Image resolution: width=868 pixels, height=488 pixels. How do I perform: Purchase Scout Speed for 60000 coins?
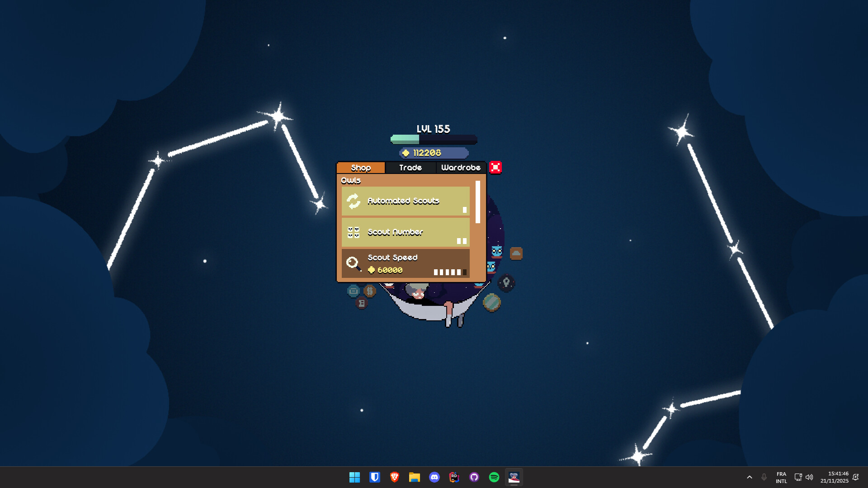click(406, 263)
